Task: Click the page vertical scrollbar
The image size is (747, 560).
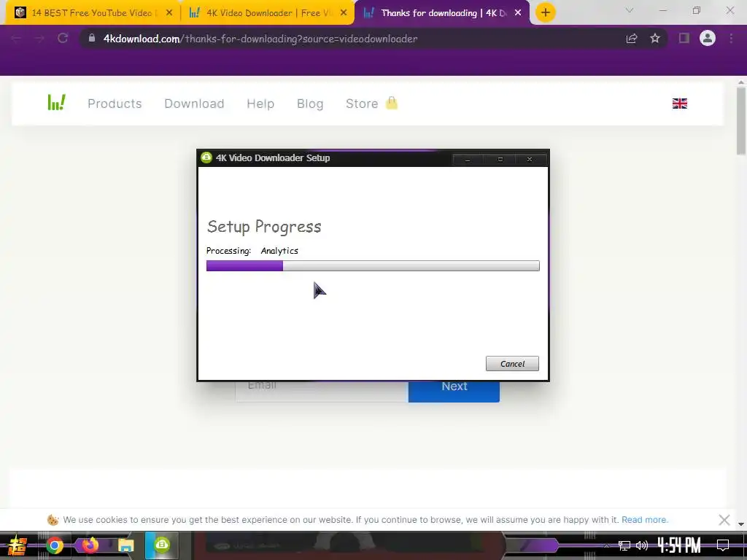Action: coord(741,122)
